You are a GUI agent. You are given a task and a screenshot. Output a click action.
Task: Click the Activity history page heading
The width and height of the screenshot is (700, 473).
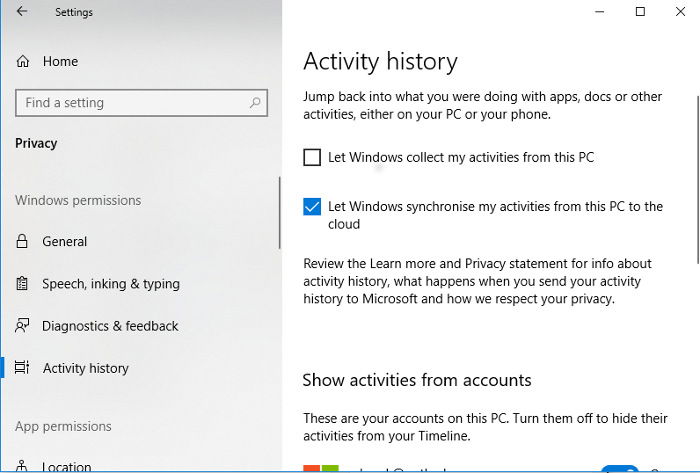pos(380,61)
